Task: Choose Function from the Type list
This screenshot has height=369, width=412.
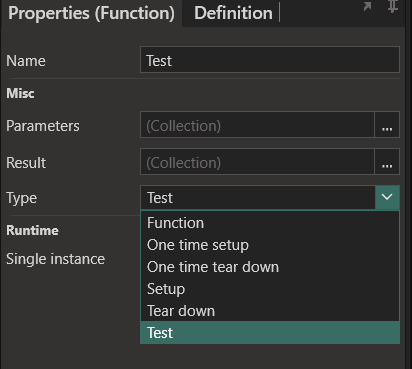Action: coord(270,223)
